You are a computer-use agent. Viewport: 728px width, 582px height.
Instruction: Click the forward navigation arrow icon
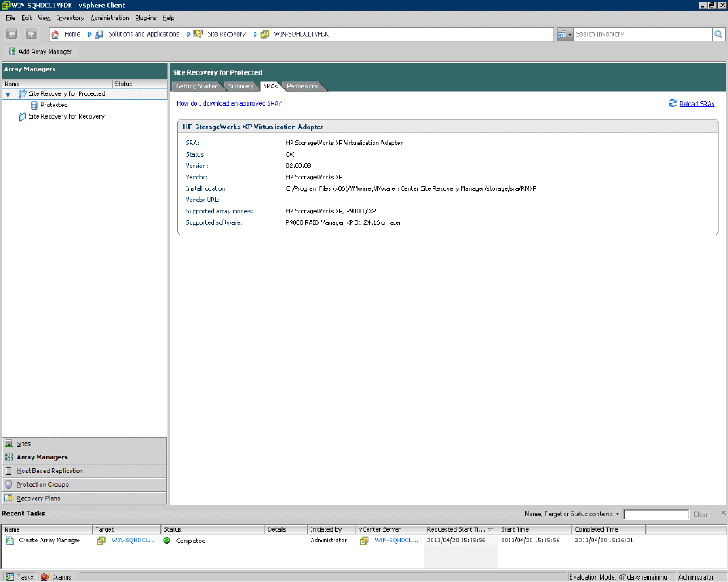pos(31,34)
